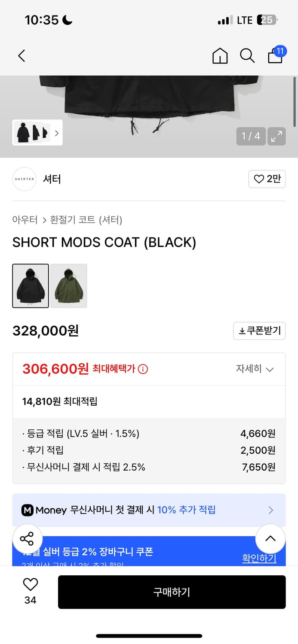
Task: Tap the back arrow to return
Action: pyautogui.click(x=22, y=56)
